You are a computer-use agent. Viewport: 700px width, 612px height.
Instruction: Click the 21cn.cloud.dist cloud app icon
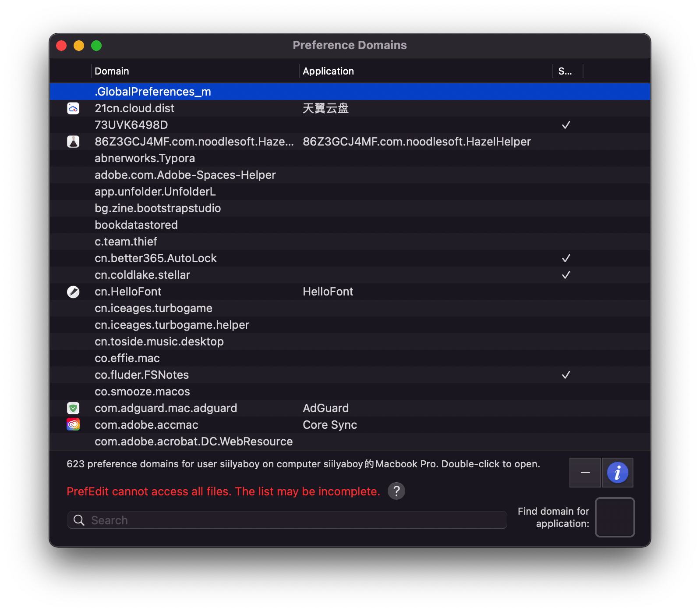point(73,108)
